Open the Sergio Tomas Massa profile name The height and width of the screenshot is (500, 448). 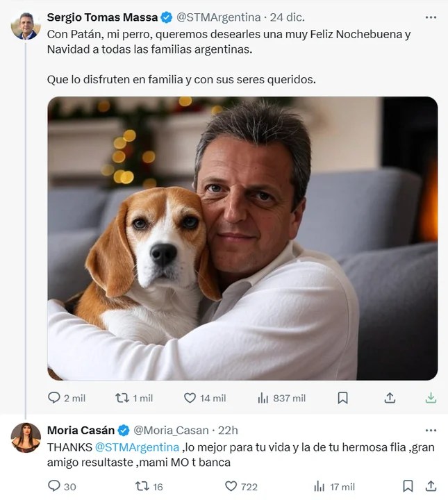pos(102,17)
